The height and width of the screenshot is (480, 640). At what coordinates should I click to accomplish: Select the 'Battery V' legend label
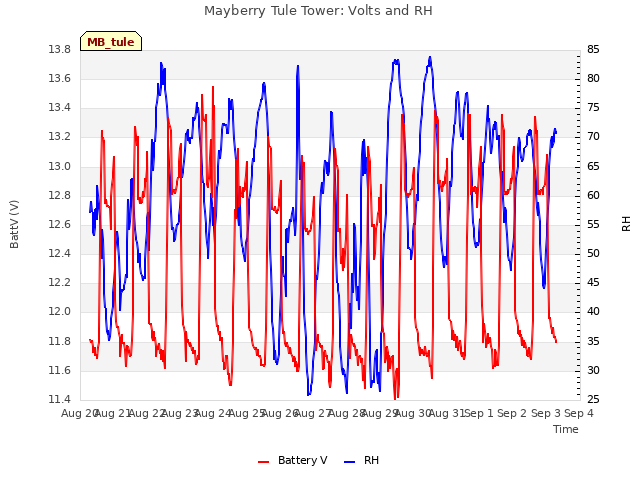pos(302,460)
